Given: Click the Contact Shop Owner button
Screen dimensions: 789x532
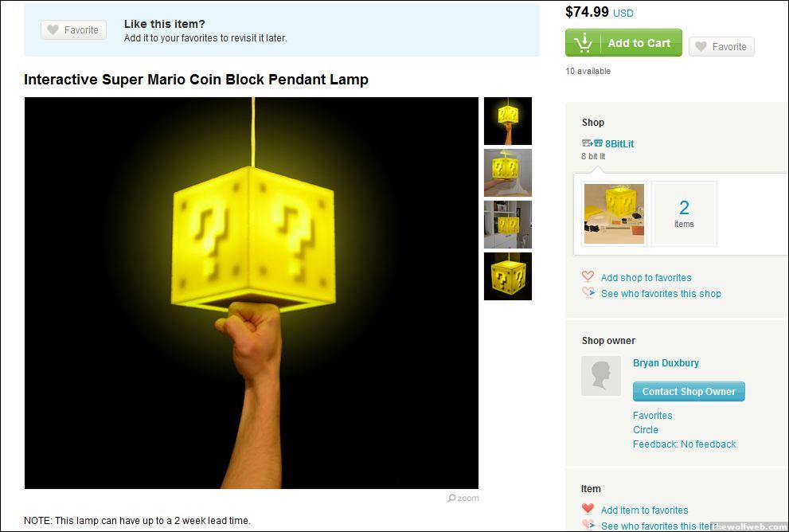Looking at the screenshot, I should click(689, 392).
